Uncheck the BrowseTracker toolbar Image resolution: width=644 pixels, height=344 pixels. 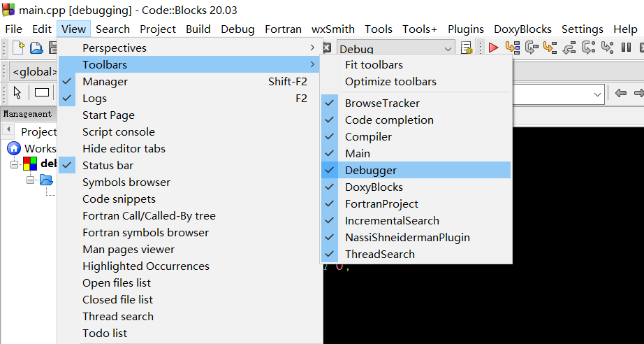click(x=416, y=103)
